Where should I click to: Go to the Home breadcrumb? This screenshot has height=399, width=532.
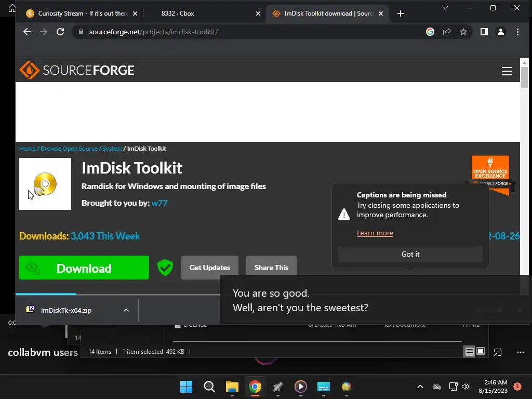pyautogui.click(x=28, y=149)
